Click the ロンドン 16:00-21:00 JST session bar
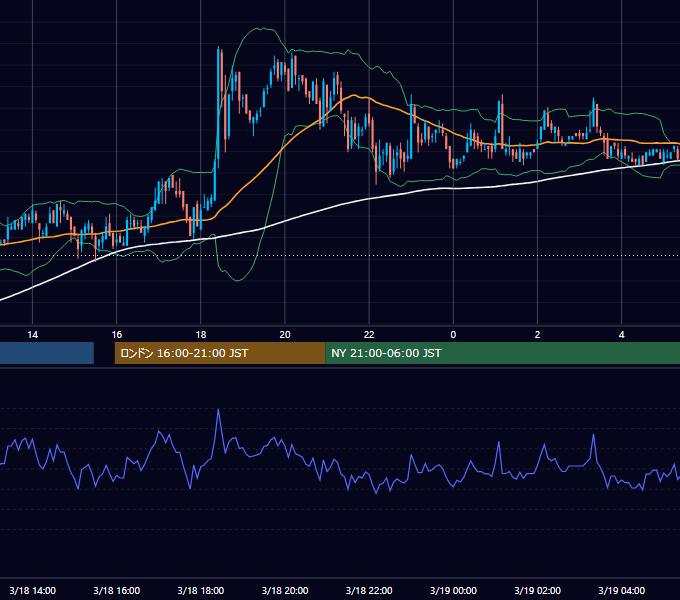Screen dimensions: 680x600 coord(220,353)
